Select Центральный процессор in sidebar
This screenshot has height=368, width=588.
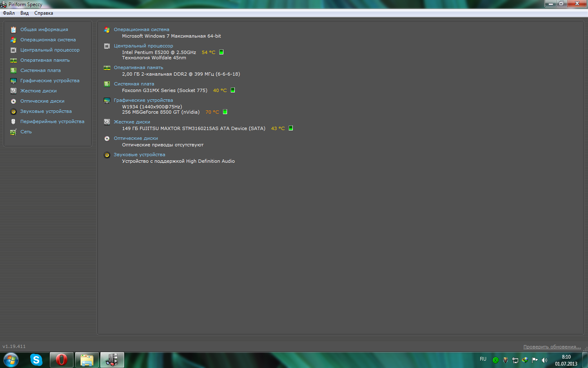coord(50,50)
